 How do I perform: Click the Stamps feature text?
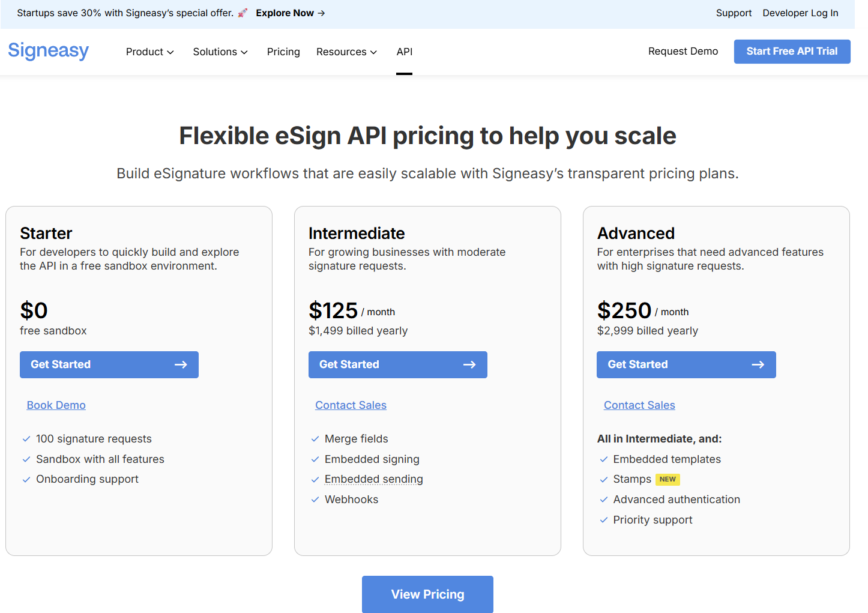tap(632, 479)
